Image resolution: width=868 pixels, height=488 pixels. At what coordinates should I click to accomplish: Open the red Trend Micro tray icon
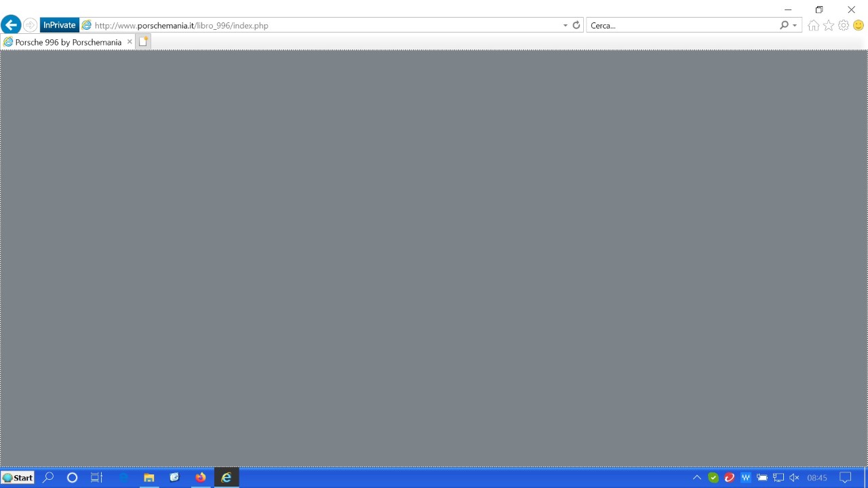[730, 478]
